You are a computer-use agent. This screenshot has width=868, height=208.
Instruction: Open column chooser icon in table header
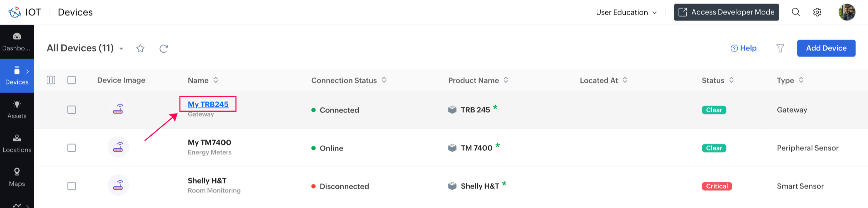click(x=51, y=80)
